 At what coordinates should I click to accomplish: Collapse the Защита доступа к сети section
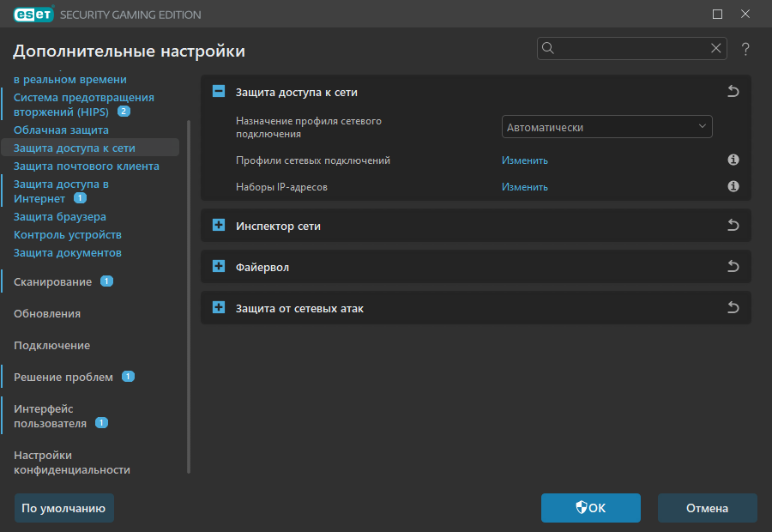tap(219, 91)
